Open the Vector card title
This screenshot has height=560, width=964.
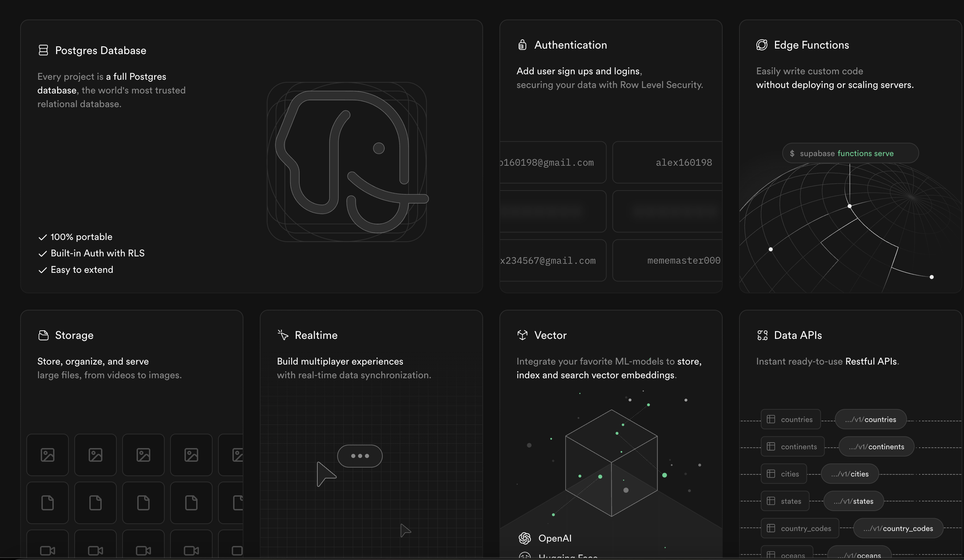550,335
